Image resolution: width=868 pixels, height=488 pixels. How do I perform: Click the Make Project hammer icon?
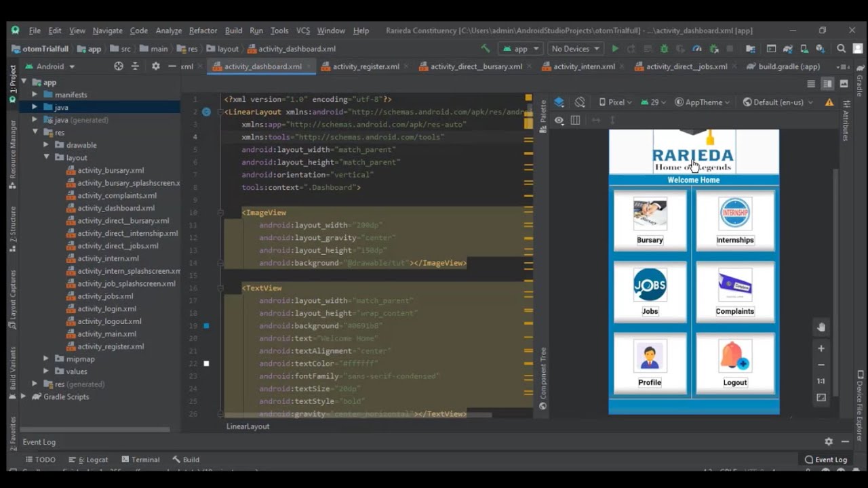coord(485,49)
